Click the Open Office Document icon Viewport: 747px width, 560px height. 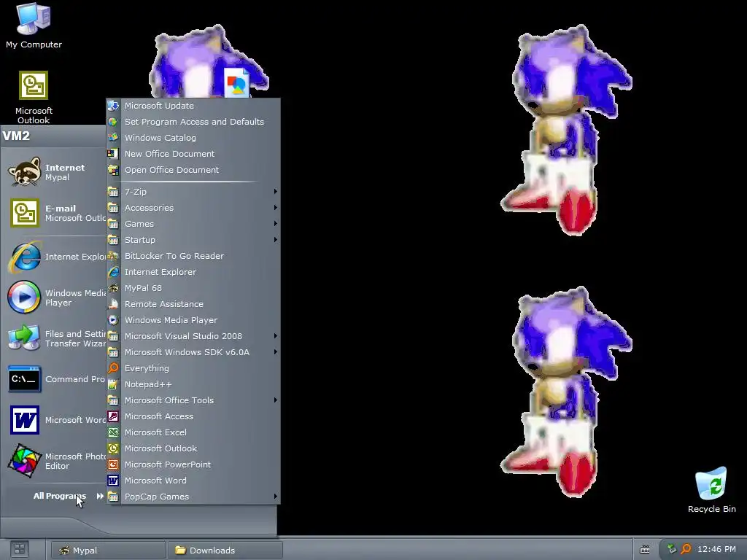113,170
